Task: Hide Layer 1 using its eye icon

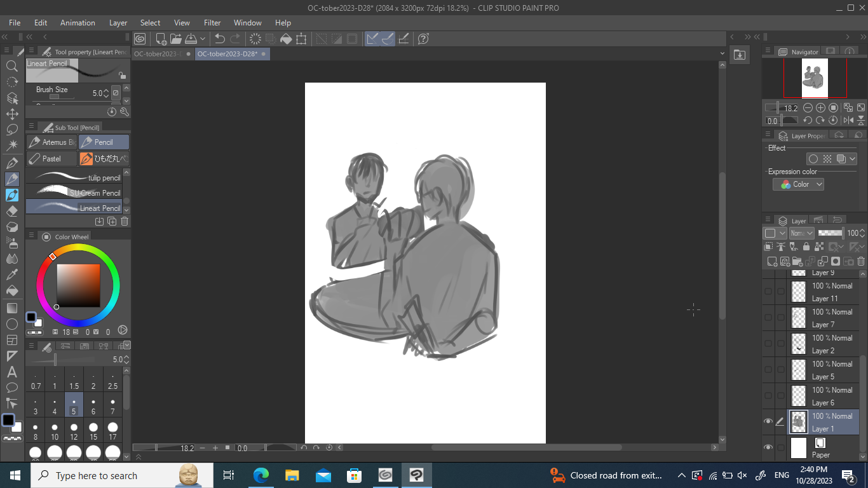Action: 768,421
